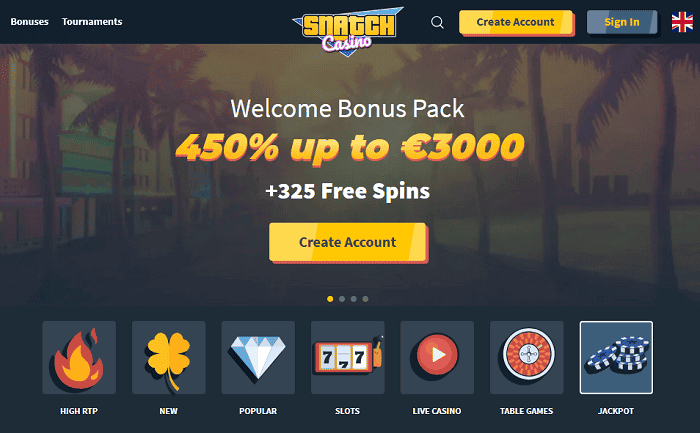Select the Popular diamond icon
Screen dimensions: 700x433
tap(258, 358)
